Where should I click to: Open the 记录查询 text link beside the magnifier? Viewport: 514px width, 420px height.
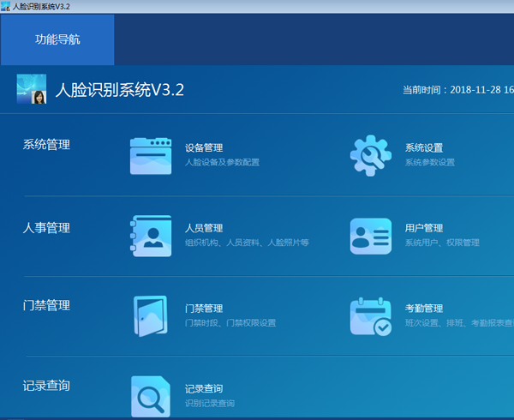[204, 389]
